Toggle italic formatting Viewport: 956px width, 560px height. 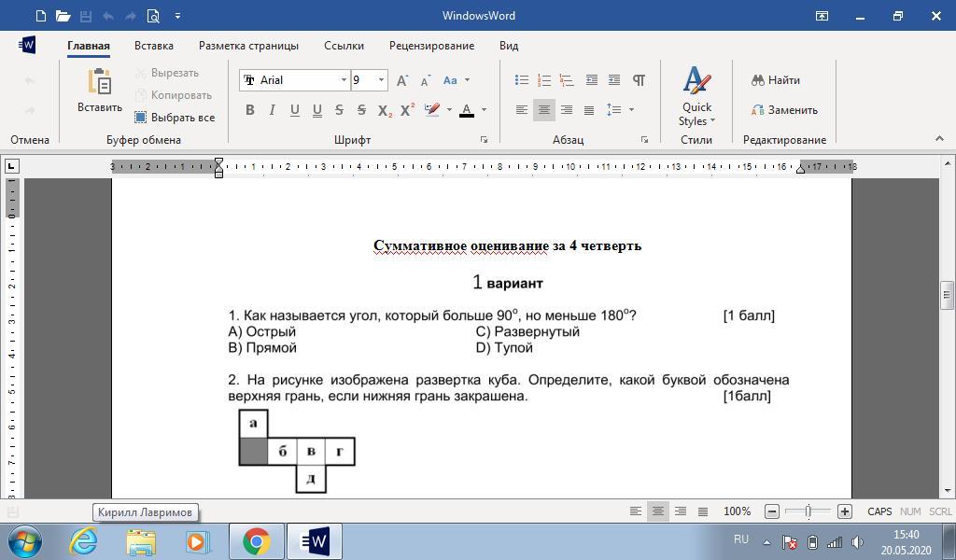click(272, 110)
